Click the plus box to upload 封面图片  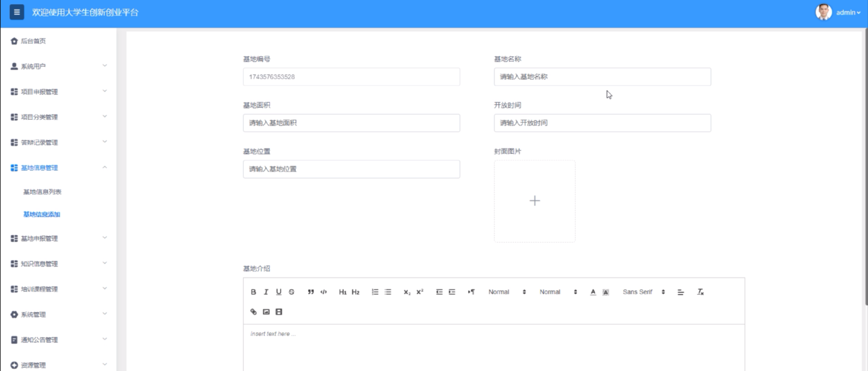[534, 201]
